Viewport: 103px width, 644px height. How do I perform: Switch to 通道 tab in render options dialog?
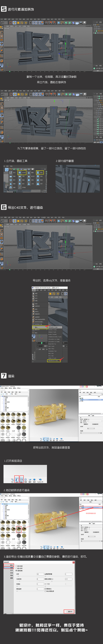point(11,578)
